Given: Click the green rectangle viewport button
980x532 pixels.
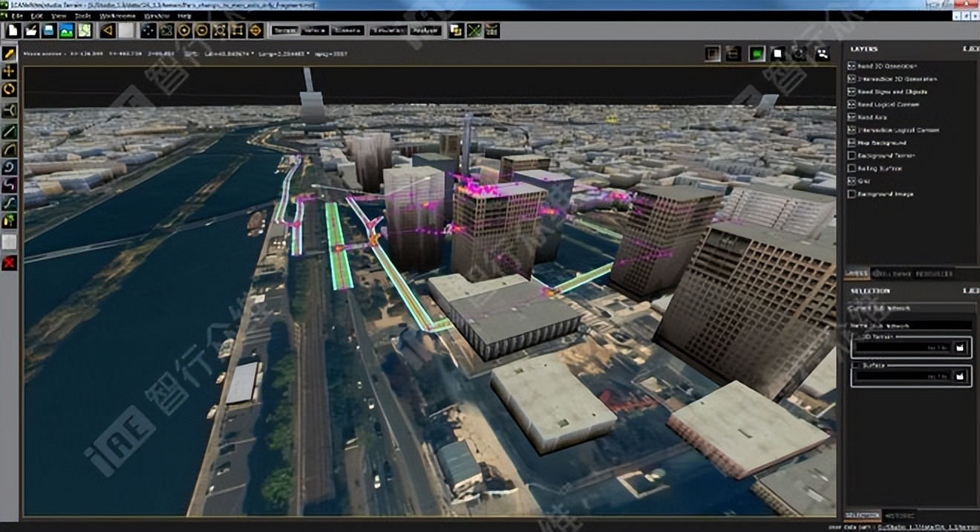Looking at the screenshot, I should (x=757, y=53).
